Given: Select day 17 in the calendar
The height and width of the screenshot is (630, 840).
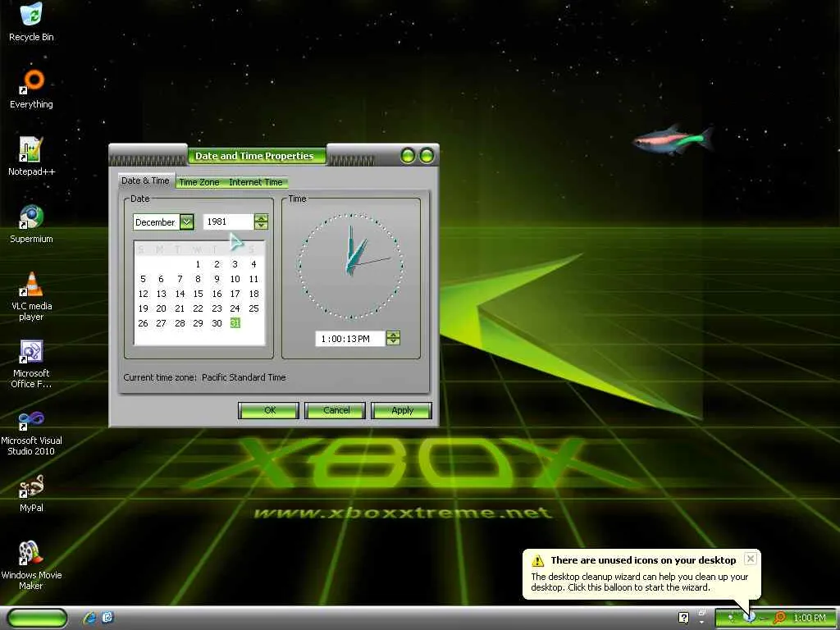Looking at the screenshot, I should (x=235, y=294).
